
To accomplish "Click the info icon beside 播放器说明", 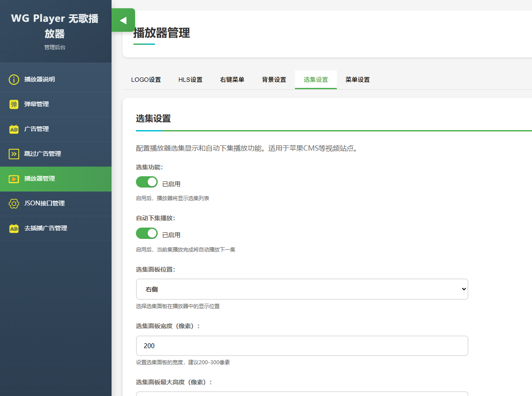I will (14, 80).
